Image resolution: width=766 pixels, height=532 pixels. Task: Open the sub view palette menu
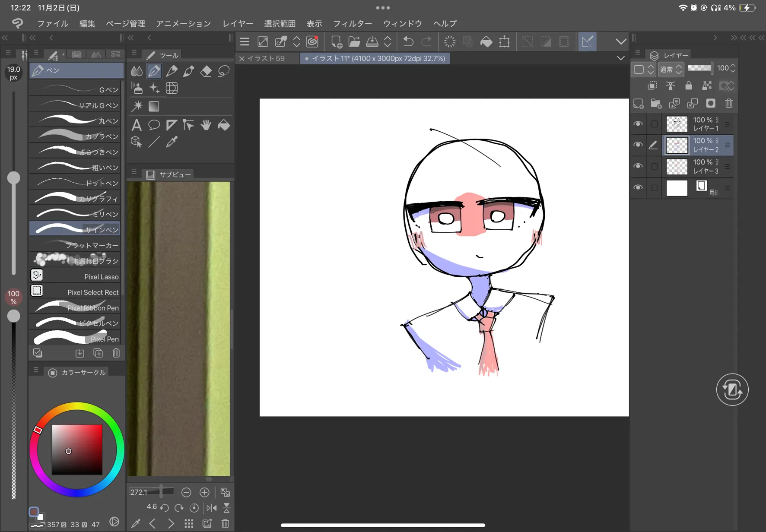[134, 172]
